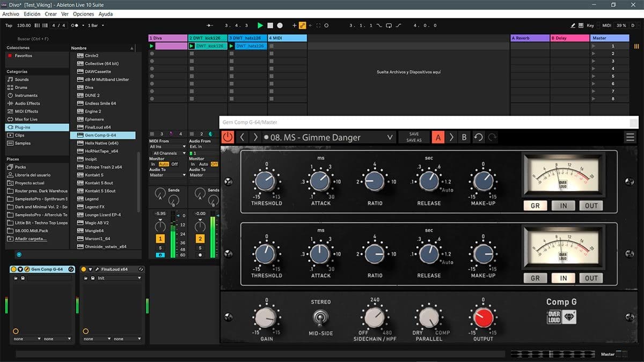
Task: Launch the DWT_hats126 clip
Action: pyautogui.click(x=232, y=46)
